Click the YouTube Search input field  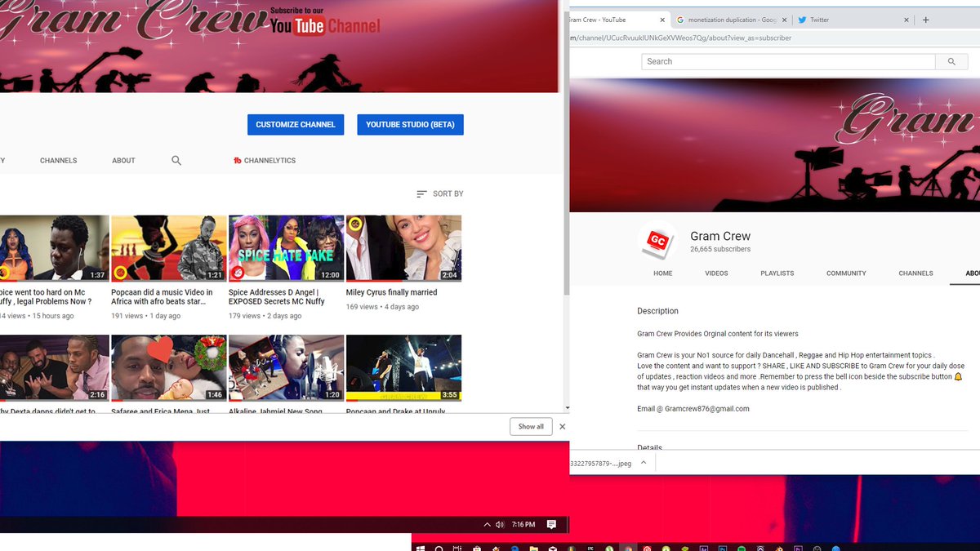[788, 61]
